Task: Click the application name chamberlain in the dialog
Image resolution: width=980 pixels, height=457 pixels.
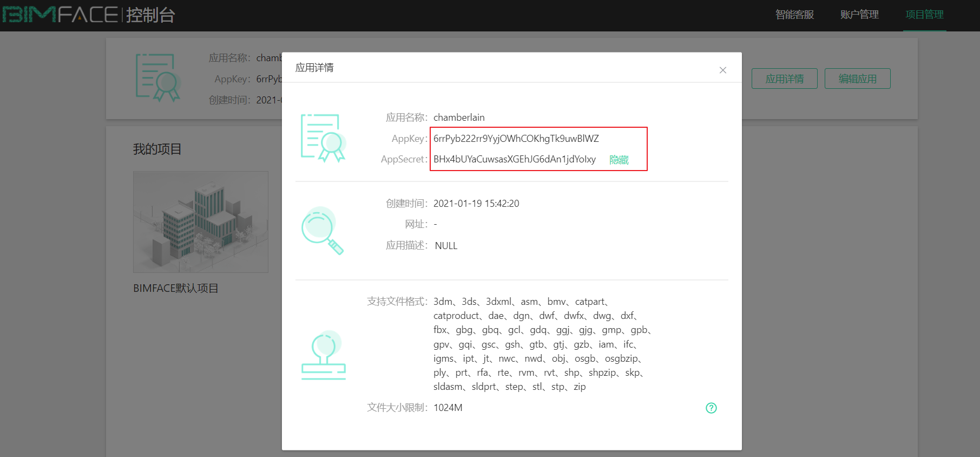Action: click(459, 117)
